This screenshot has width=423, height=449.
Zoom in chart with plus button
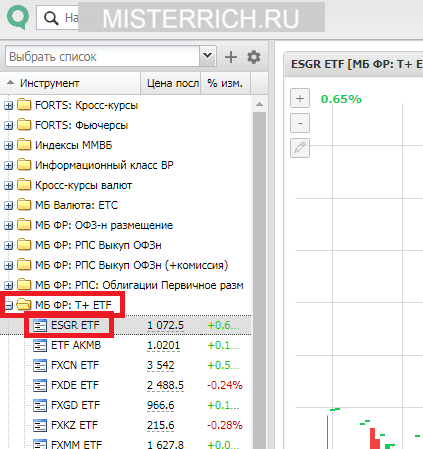coord(300,98)
